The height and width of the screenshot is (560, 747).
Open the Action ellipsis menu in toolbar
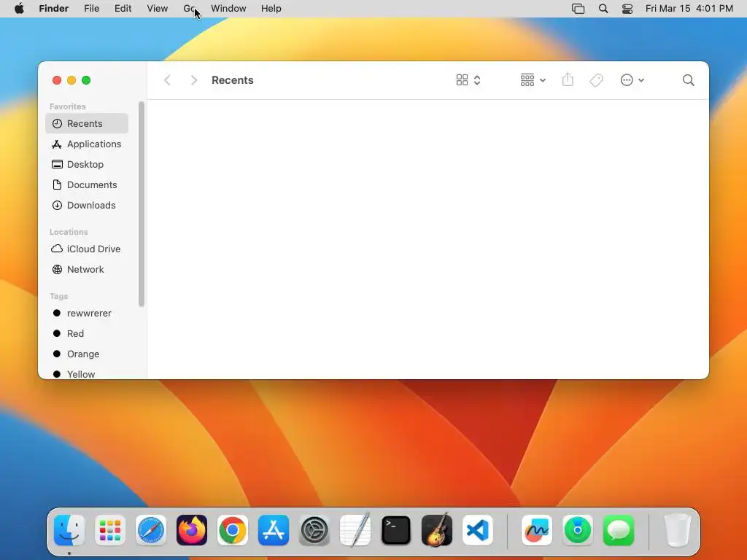[x=632, y=80]
